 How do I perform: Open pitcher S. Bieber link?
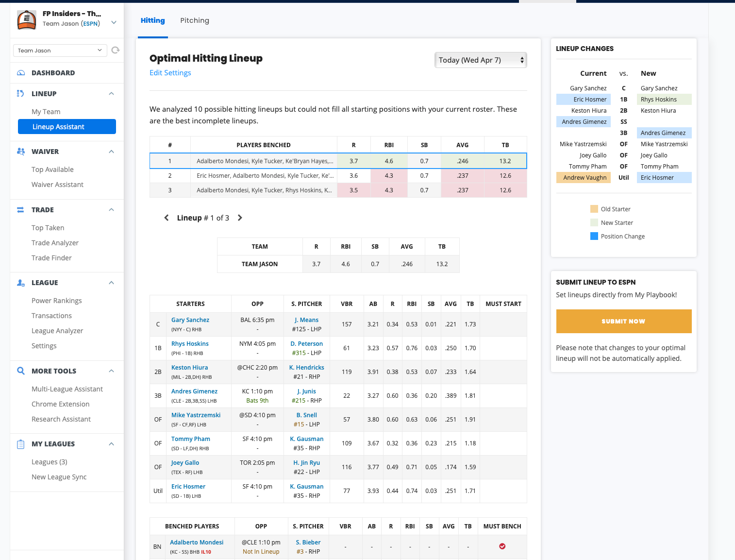point(308,543)
